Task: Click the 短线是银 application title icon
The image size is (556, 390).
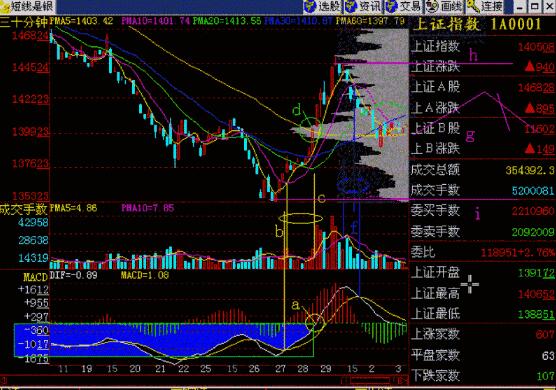Action: (5, 6)
